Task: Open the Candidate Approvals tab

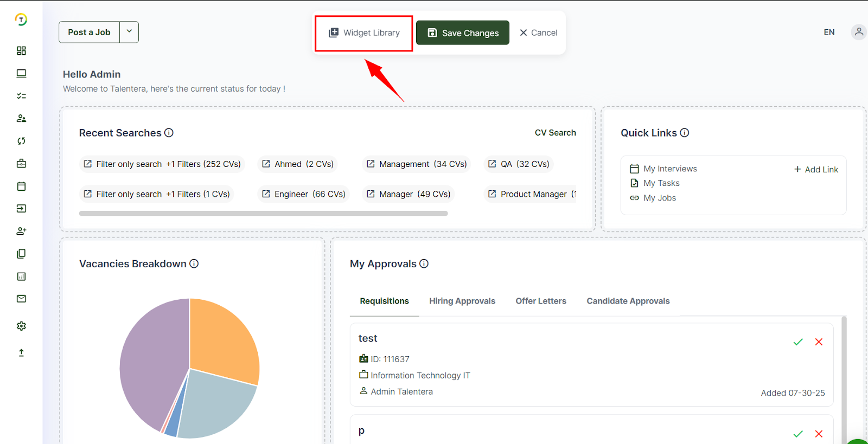Action: click(628, 301)
